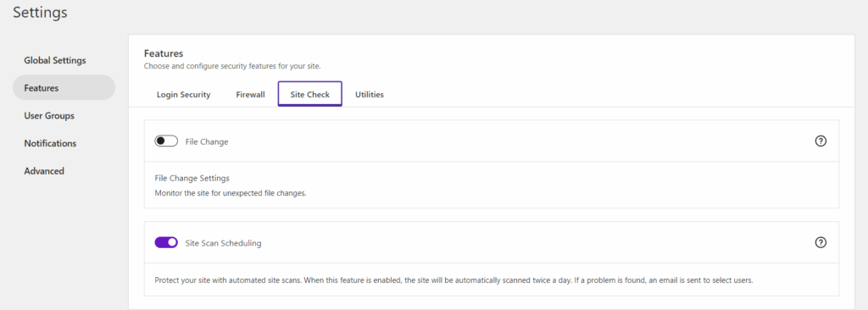The width and height of the screenshot is (868, 310).
Task: Select the Site Check tab
Action: [x=310, y=94]
